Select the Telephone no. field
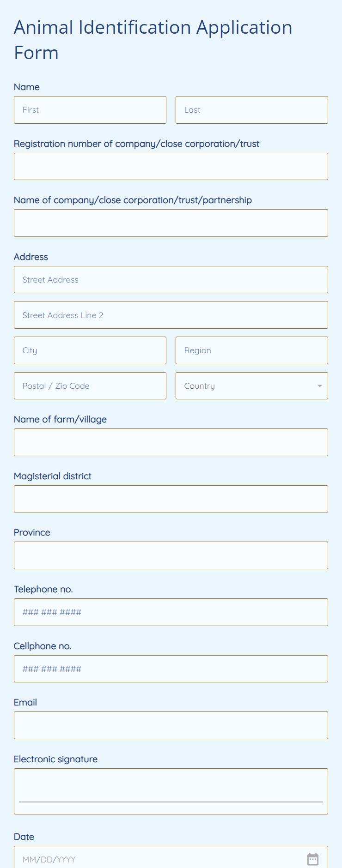Screen dimensions: 342x868 [x=171, y=612]
